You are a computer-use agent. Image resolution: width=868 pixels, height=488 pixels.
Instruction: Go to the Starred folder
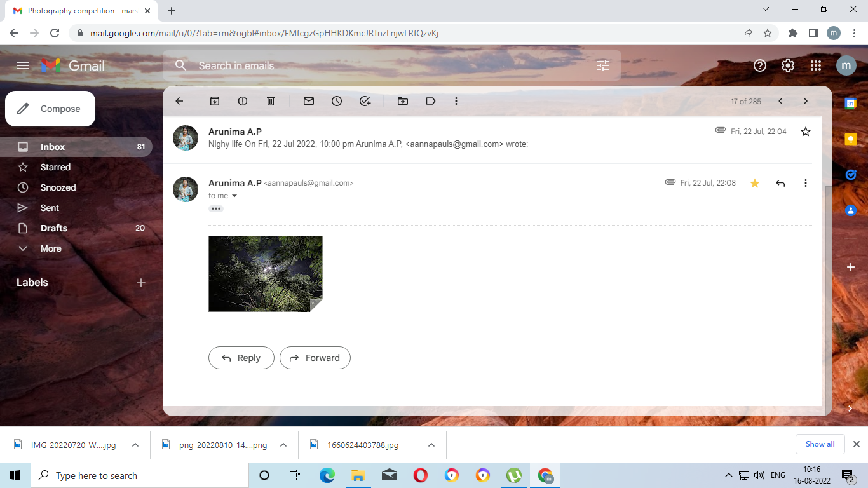55,167
